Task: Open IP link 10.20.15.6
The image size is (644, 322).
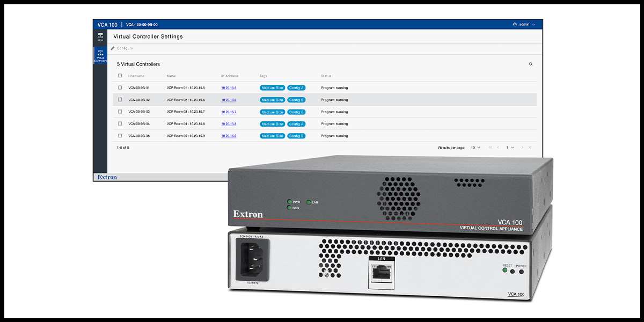Action: click(229, 100)
